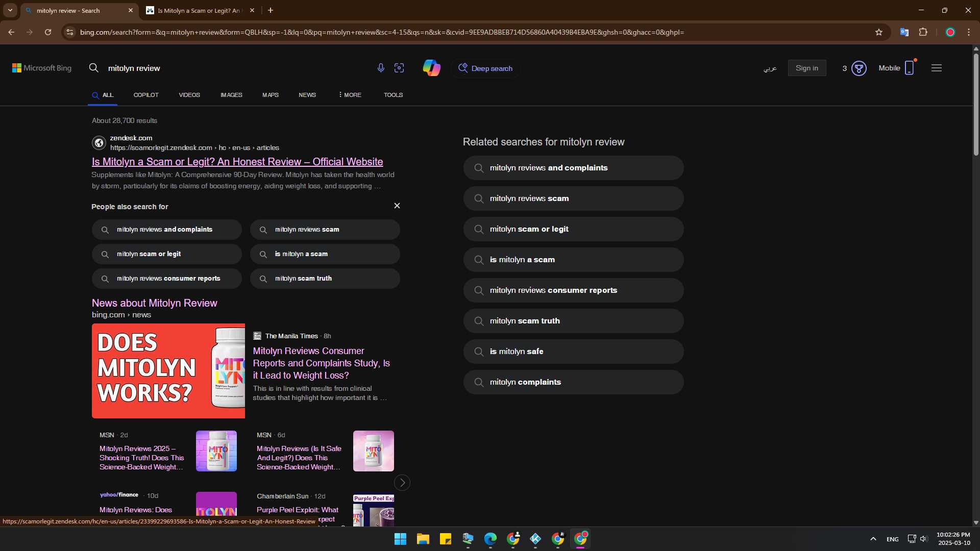Image resolution: width=980 pixels, height=551 pixels.
Task: Close the 'mitolyn review - Search' tab
Action: [x=131, y=10]
